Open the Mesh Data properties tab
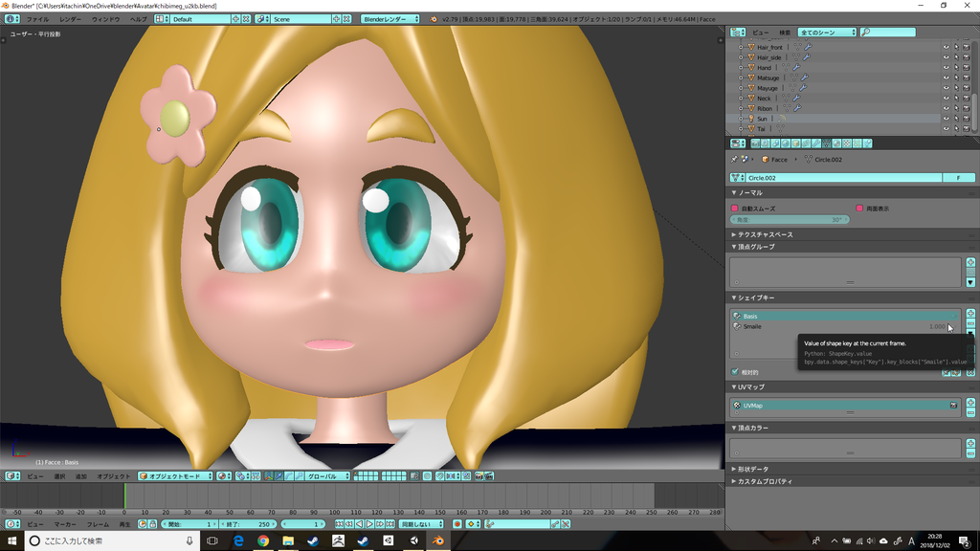 [826, 143]
